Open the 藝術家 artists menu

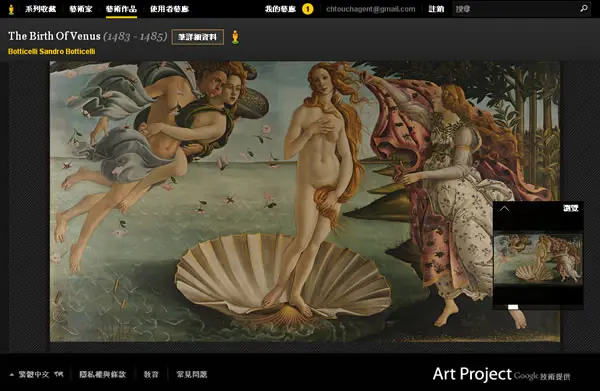[81, 9]
